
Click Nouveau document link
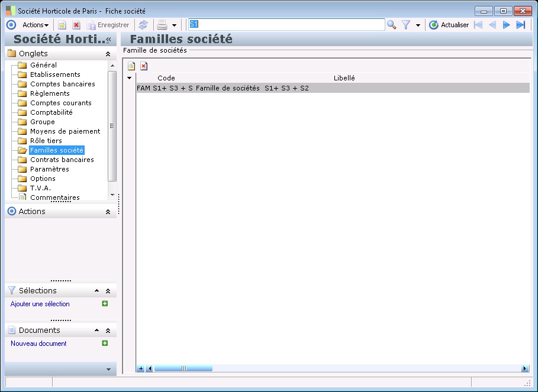[x=38, y=344]
